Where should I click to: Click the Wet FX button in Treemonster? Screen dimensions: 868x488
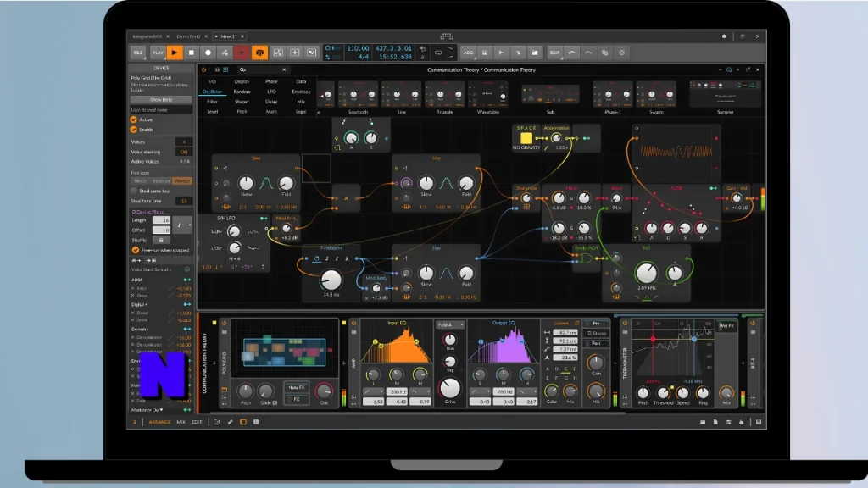(x=726, y=326)
